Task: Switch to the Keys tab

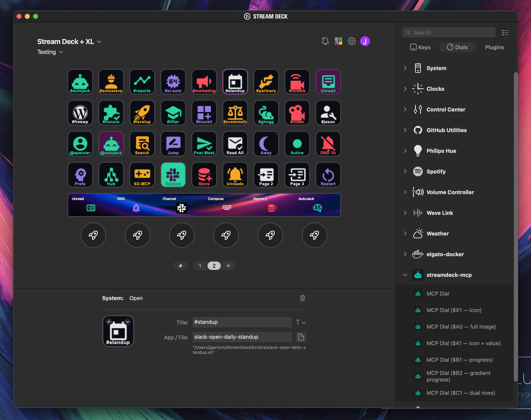Action: [420, 47]
